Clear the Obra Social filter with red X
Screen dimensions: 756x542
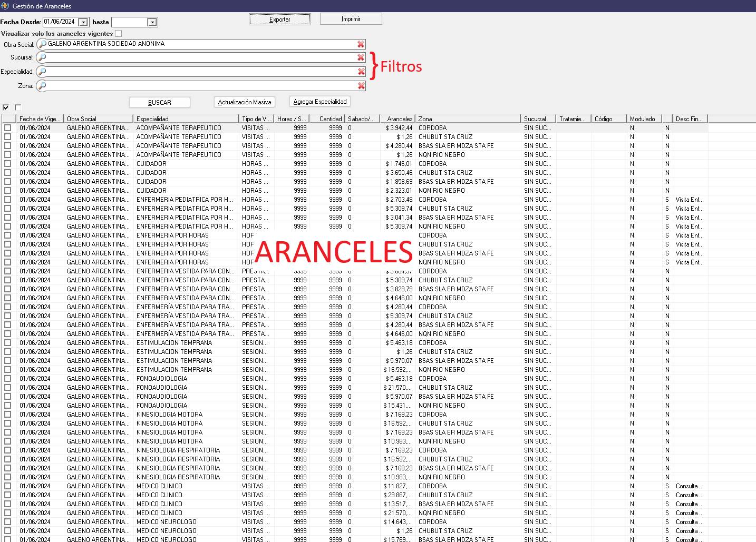[361, 44]
